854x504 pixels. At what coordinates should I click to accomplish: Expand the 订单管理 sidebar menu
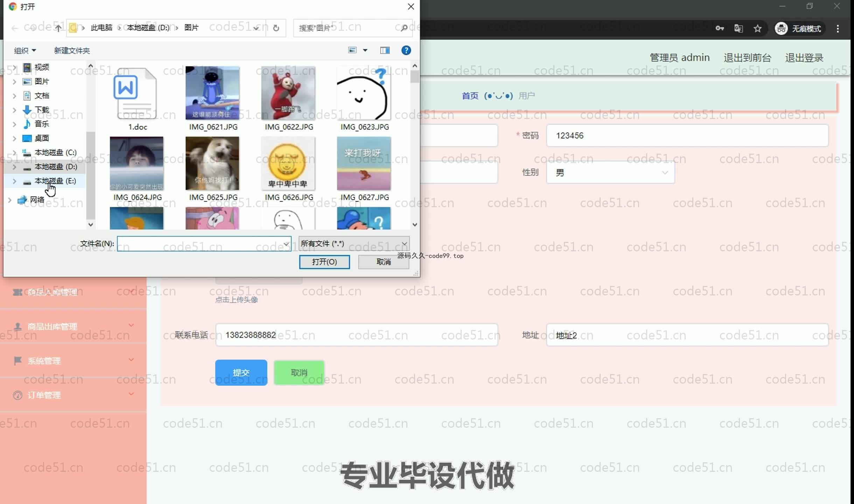point(73,395)
